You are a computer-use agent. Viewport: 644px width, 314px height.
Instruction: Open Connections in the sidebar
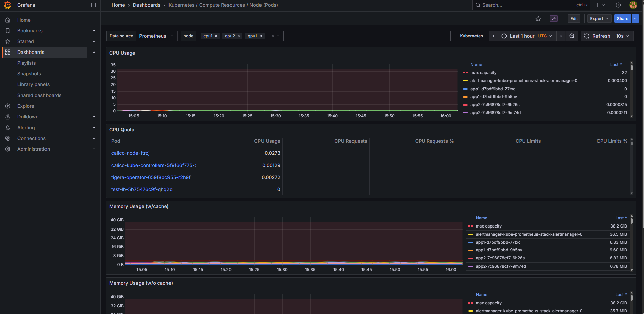click(31, 138)
